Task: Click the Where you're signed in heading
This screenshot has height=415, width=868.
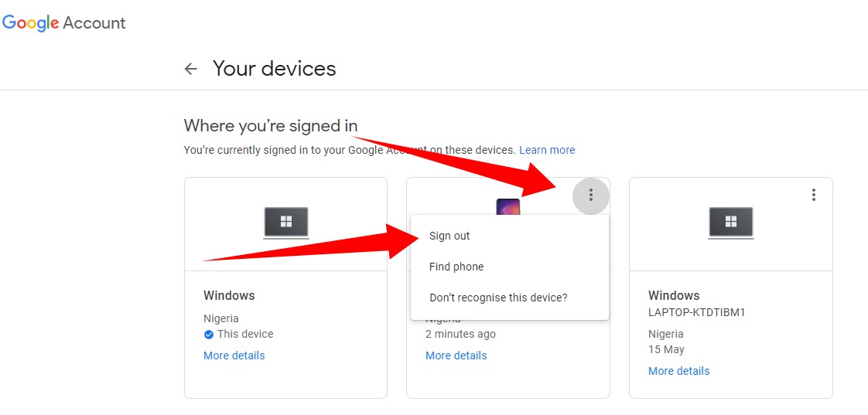Action: coord(271,126)
